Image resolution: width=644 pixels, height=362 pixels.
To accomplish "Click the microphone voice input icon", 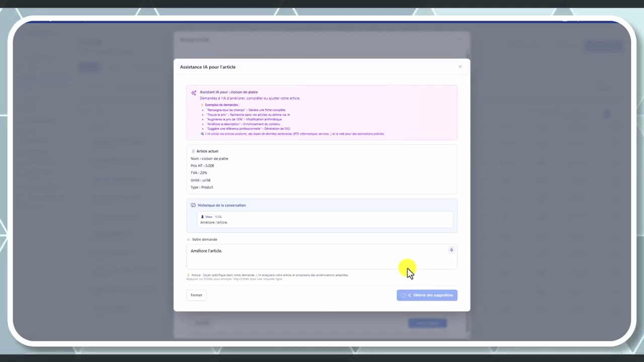I will pyautogui.click(x=451, y=250).
